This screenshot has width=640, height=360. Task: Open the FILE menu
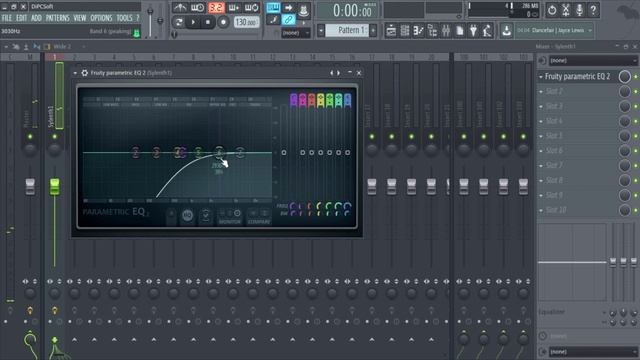(x=7, y=18)
